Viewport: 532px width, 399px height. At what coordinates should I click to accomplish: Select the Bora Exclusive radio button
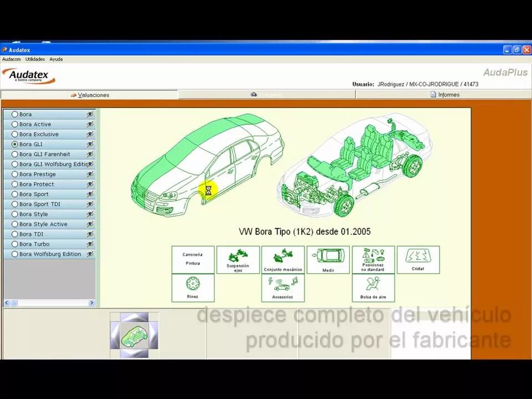tap(14, 134)
